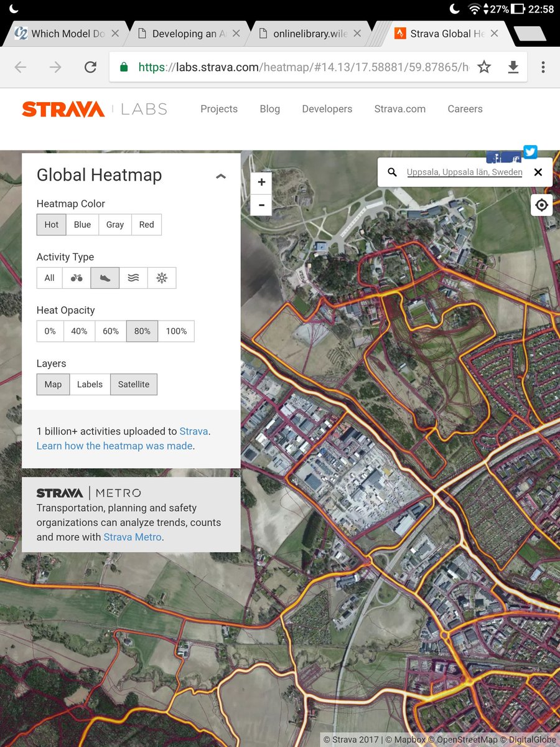Select the cycling activity type icon
Screen dimensions: 560x747
[x=77, y=278]
